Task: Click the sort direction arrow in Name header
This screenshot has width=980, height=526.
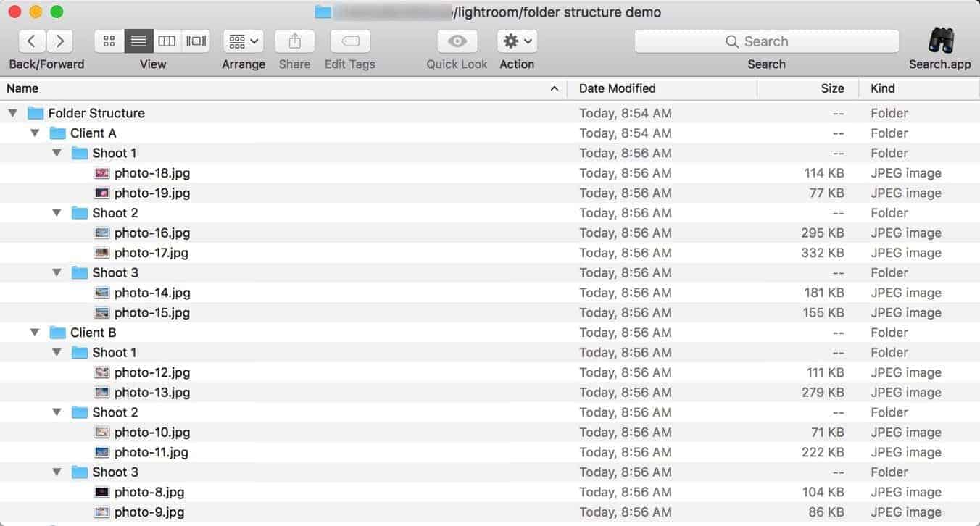Action: click(555, 88)
